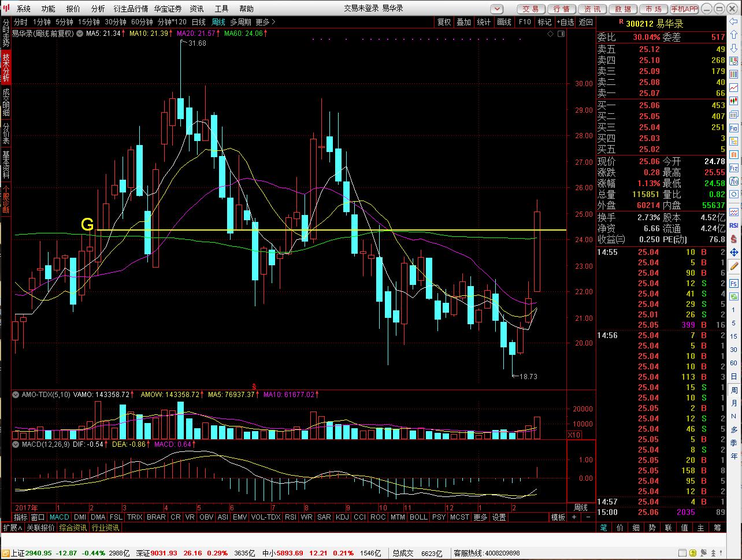
Task: Click the 返回 return button
Action: click(x=586, y=22)
